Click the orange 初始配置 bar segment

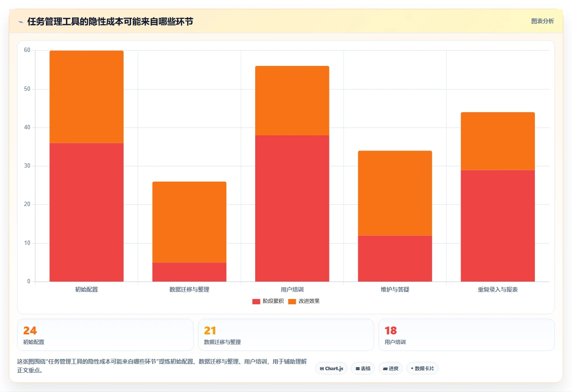87,97
